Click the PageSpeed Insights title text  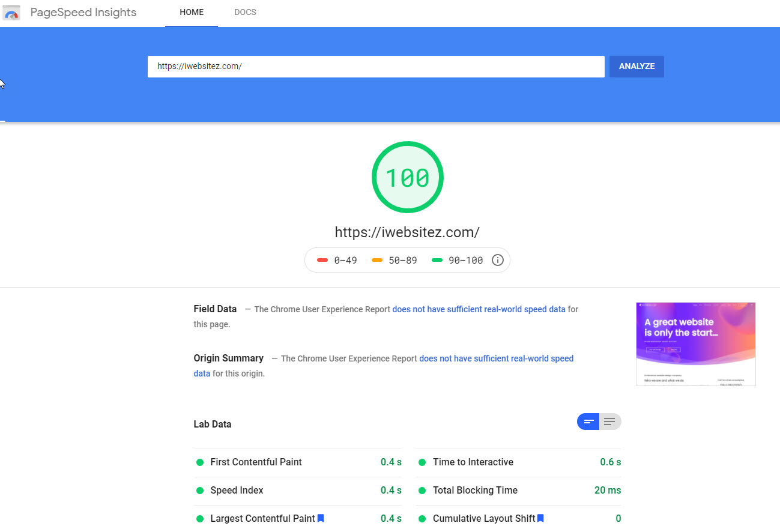point(83,13)
